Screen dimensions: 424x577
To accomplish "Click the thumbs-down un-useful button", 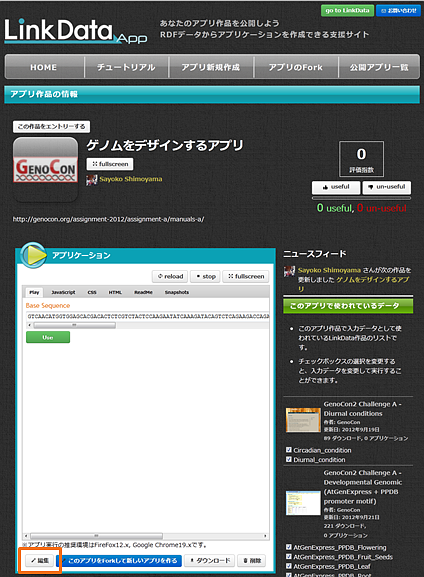I will point(386,187).
